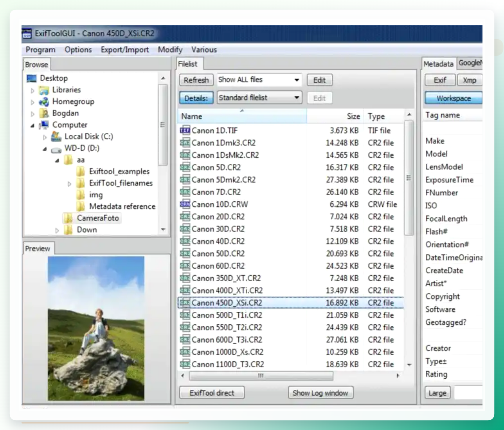Click the CR2 icon for Canon 350D_XT.CR2
Image resolution: width=504 pixels, height=430 pixels.
(185, 278)
